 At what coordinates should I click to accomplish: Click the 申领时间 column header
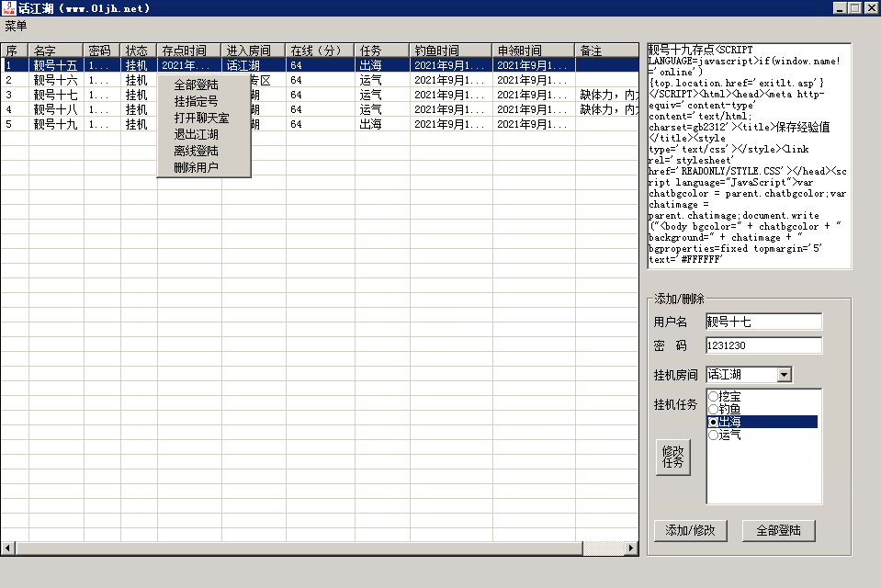(534, 50)
